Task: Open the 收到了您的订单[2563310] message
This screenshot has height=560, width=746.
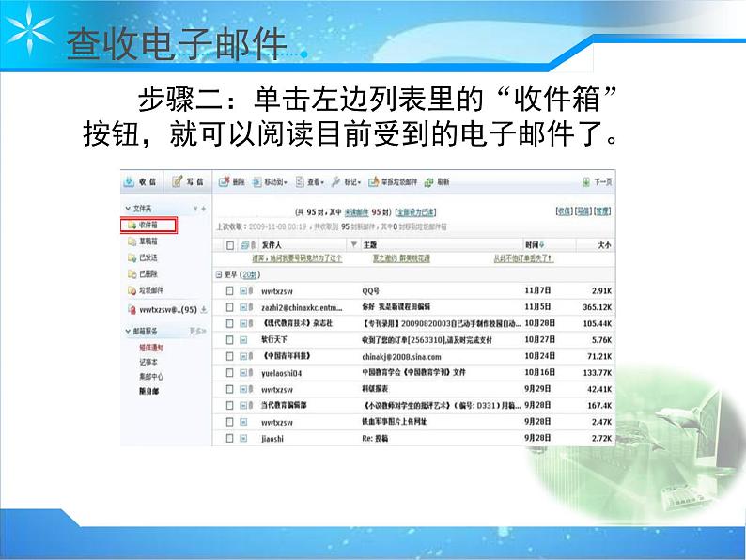Action: (427, 340)
